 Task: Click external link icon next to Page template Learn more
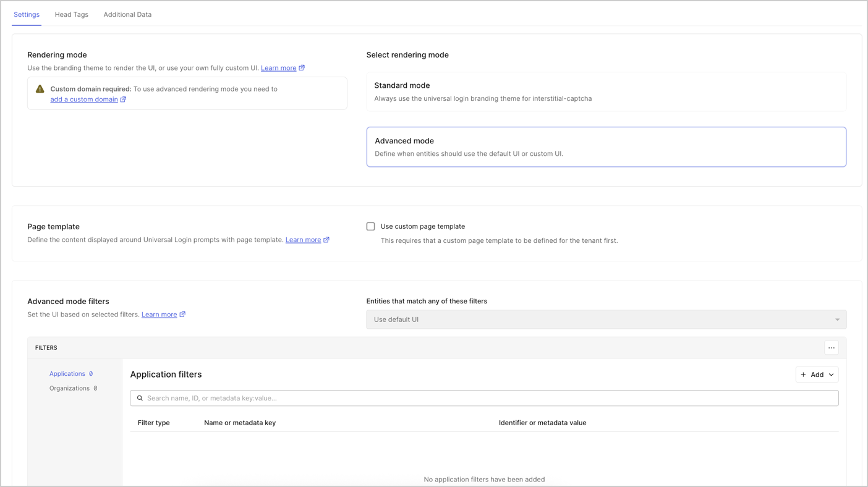pyautogui.click(x=326, y=239)
